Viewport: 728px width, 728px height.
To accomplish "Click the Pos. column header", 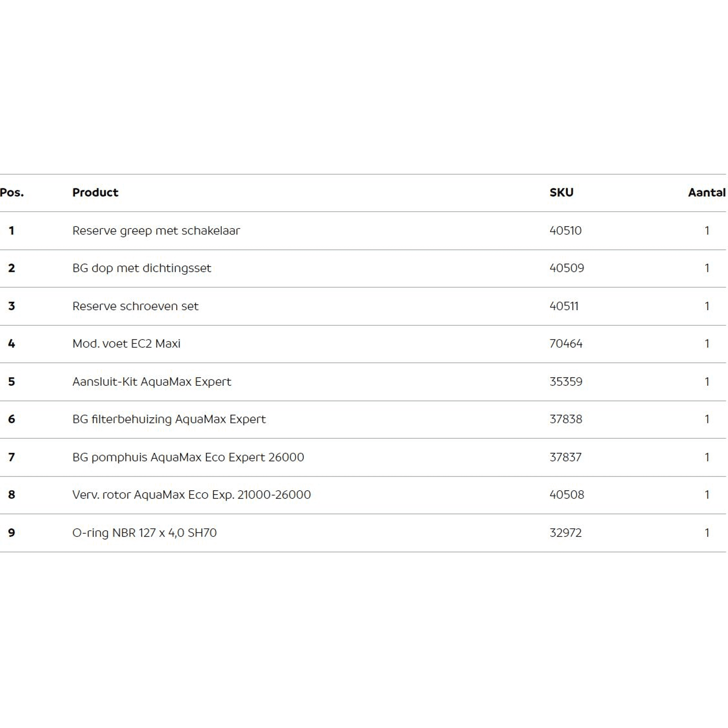I will point(12,193).
